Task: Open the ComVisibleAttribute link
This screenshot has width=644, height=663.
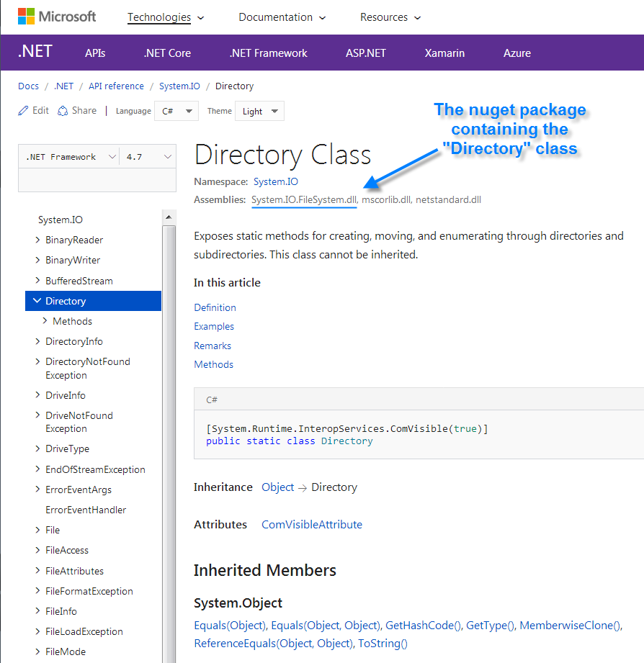Action: (312, 525)
